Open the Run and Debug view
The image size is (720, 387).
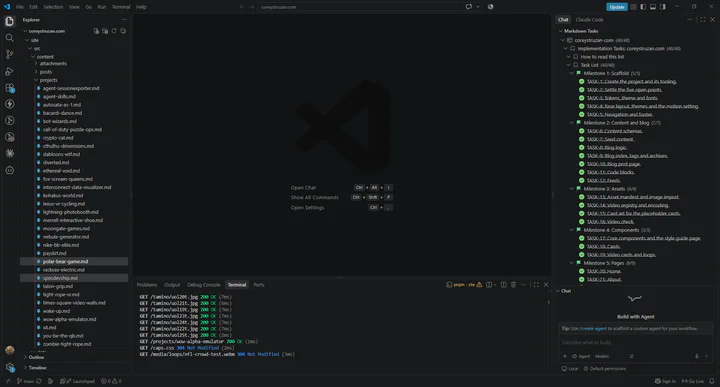tap(10, 71)
